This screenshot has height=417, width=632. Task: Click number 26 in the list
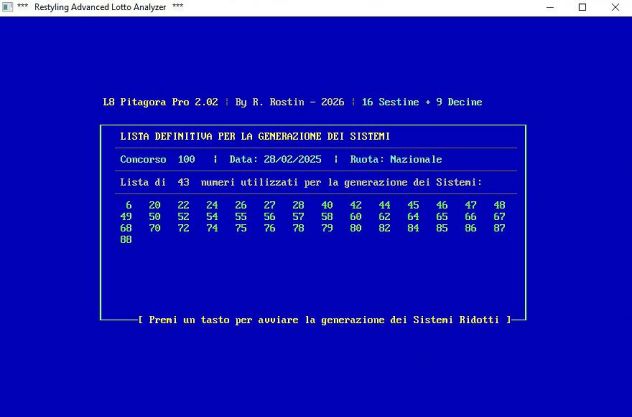(241, 205)
